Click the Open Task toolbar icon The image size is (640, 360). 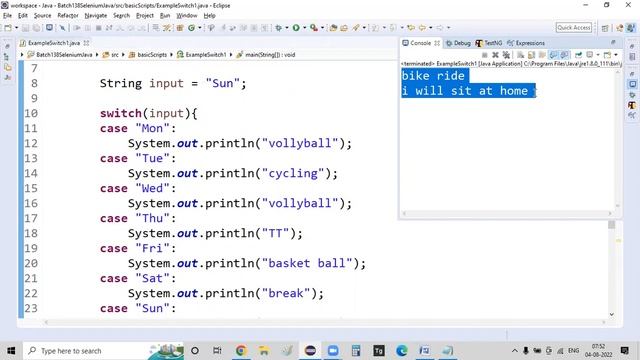344,28
